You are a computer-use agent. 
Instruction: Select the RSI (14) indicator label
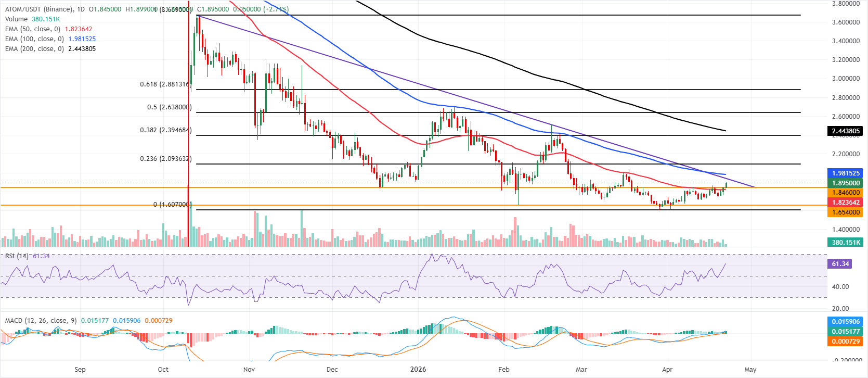[x=17, y=256]
